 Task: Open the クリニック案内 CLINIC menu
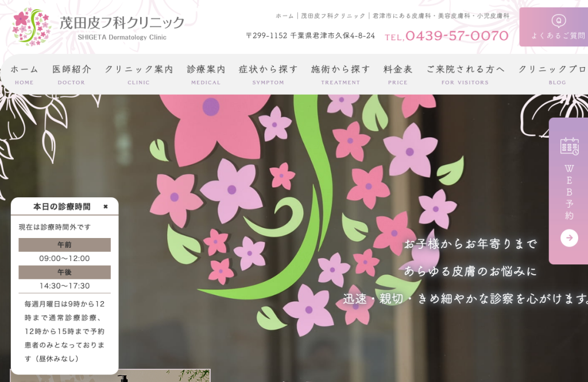(139, 74)
